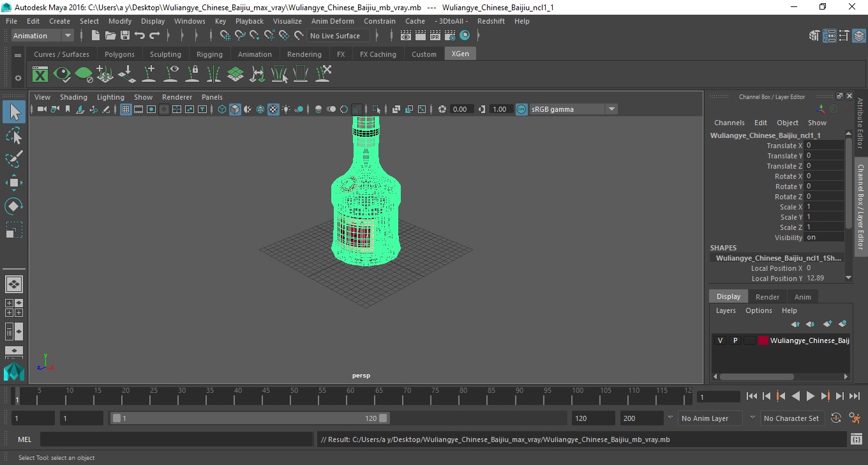The height and width of the screenshot is (465, 868).
Task: Switch to the Polygons shelf tab
Action: click(119, 54)
